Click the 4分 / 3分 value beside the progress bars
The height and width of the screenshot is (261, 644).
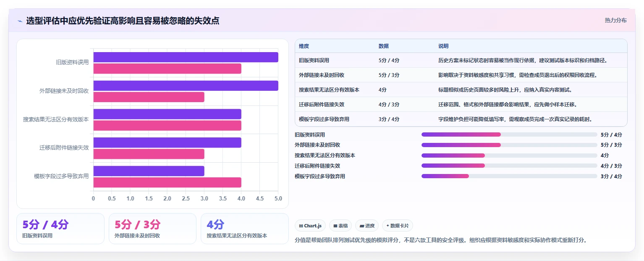click(x=611, y=166)
